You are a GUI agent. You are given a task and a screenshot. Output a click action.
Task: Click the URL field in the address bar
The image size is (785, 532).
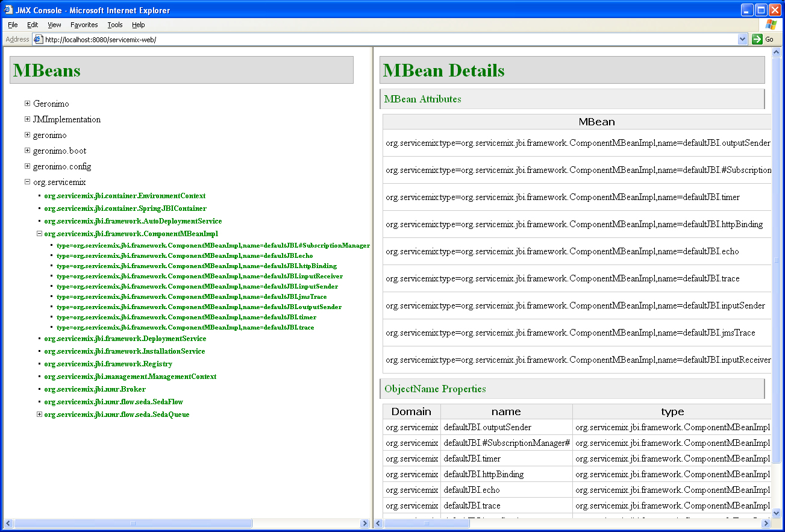pyautogui.click(x=390, y=39)
